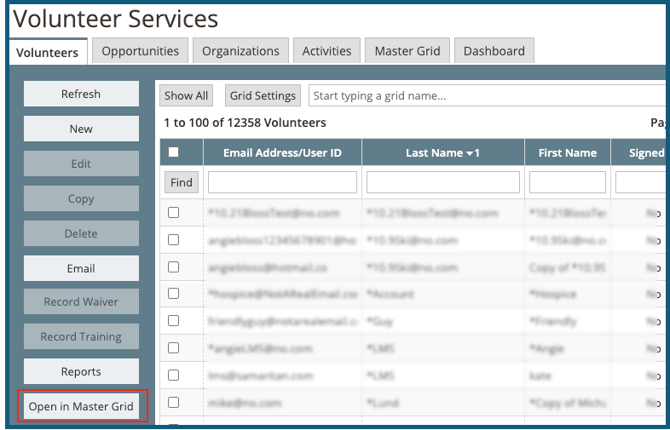The image size is (670, 430).
Task: Sort by Last Name column header
Action: [x=442, y=153]
